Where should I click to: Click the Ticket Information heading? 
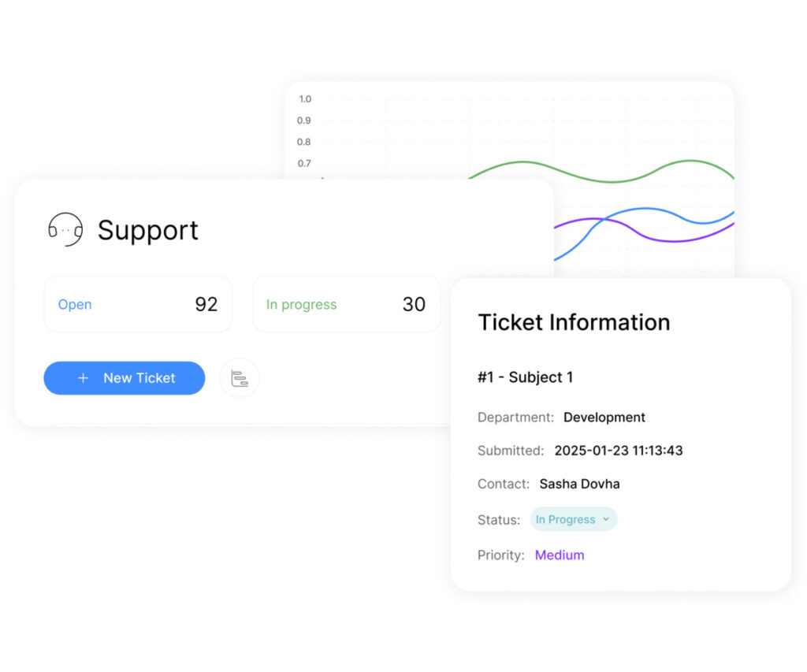pyautogui.click(x=574, y=322)
